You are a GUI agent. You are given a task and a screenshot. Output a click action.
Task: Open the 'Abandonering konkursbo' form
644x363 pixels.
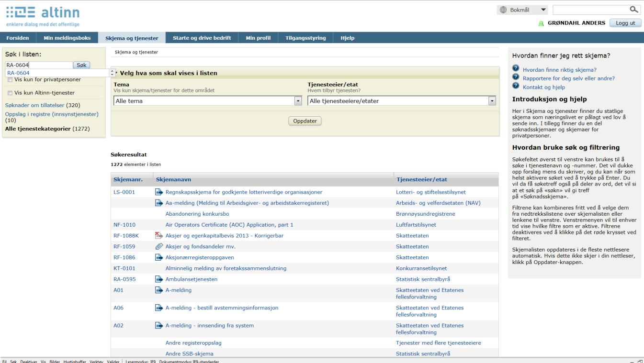[197, 214]
